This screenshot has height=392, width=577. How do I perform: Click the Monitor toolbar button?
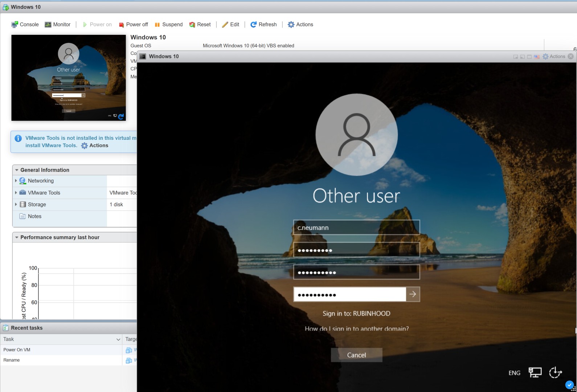point(57,24)
